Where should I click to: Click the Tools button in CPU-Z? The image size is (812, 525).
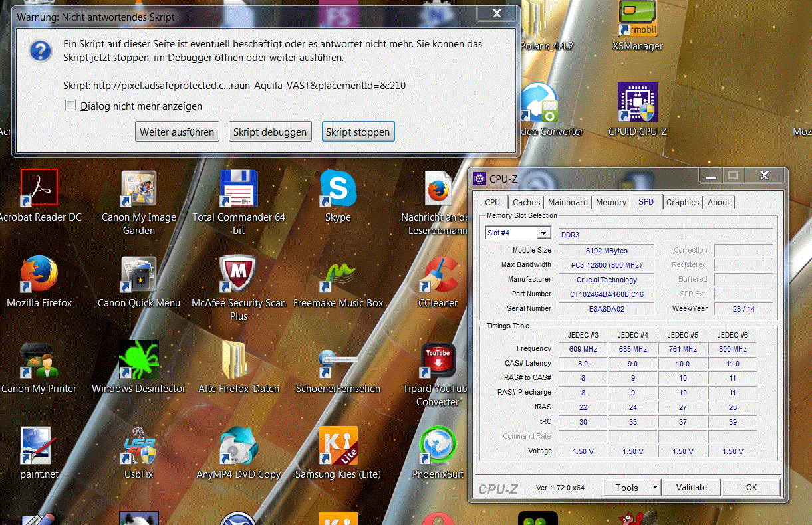[626, 487]
